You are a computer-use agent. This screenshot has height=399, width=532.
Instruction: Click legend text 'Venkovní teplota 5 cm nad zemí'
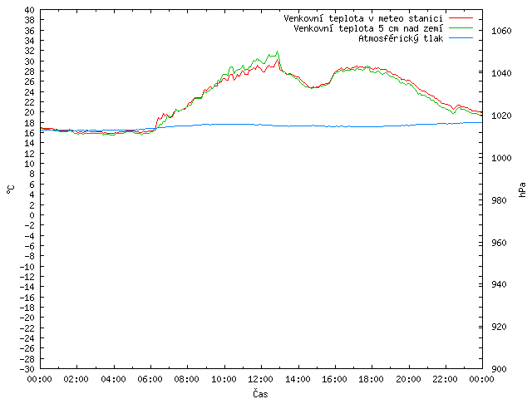(x=368, y=28)
